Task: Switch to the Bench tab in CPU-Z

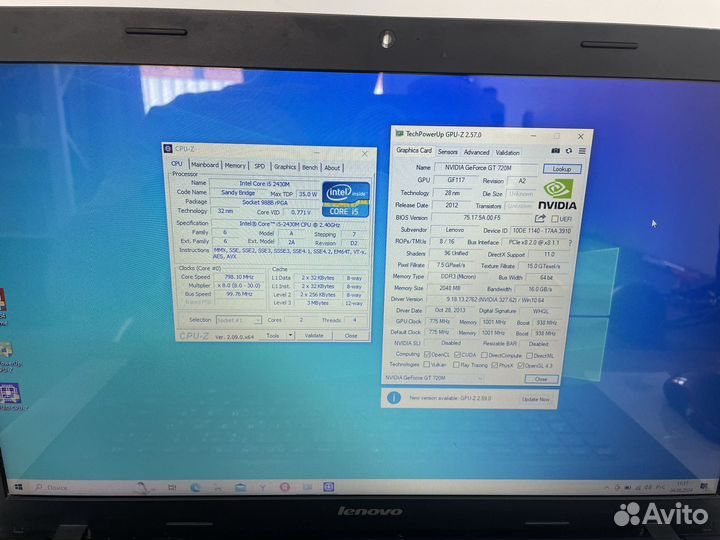Action: (x=309, y=167)
